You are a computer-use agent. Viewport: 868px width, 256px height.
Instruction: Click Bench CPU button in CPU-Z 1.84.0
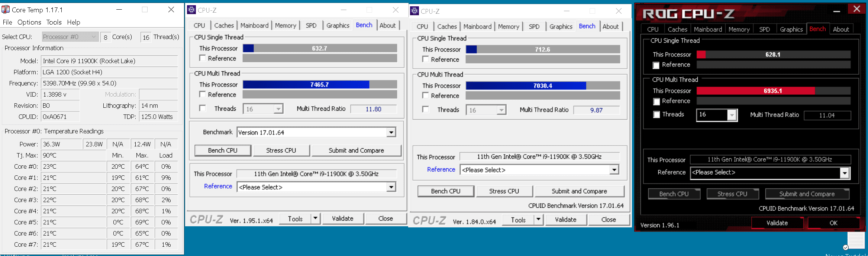click(446, 191)
